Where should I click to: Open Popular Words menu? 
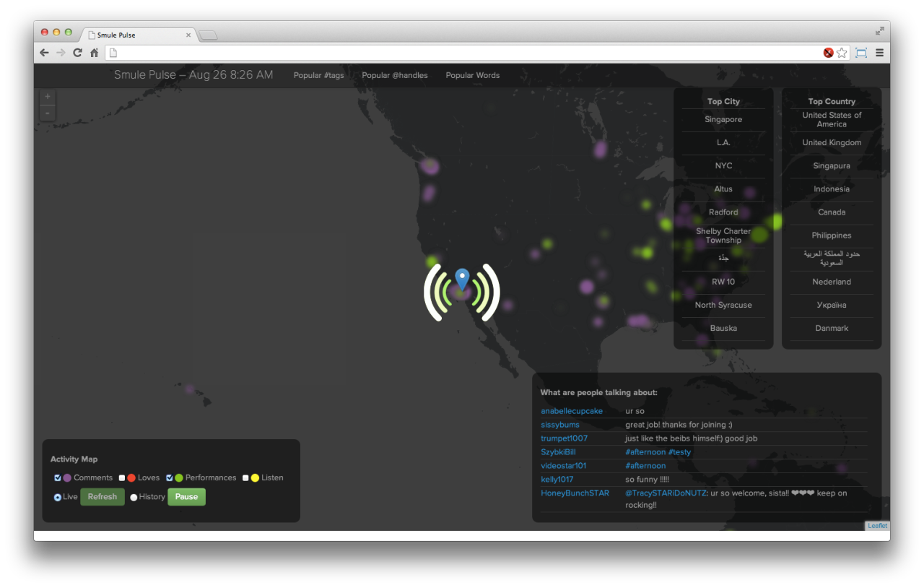point(472,75)
